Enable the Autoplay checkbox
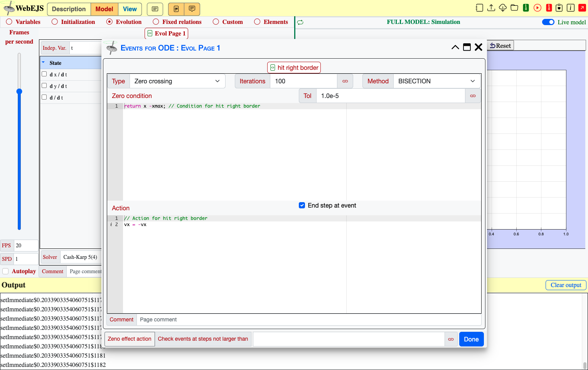The image size is (588, 370). click(5, 271)
